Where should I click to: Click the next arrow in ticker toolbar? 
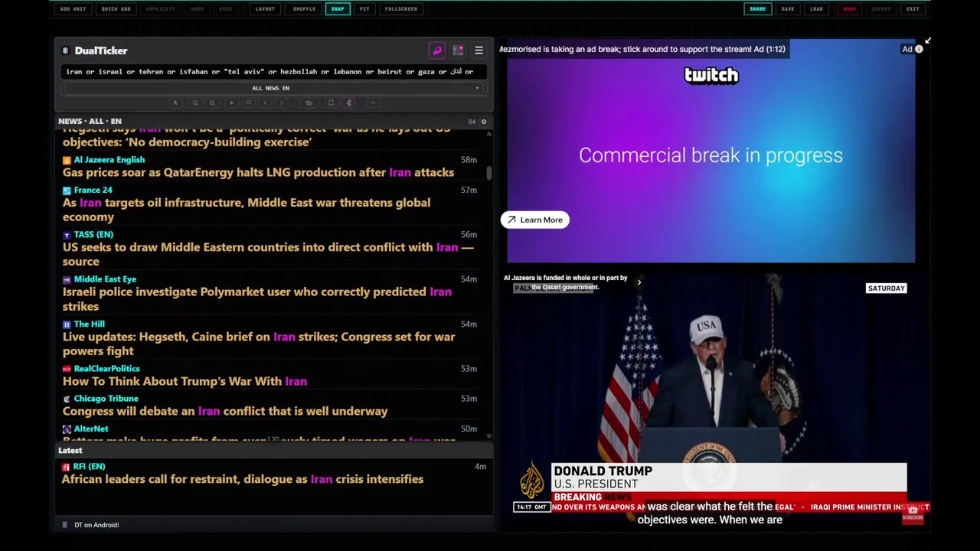(282, 103)
